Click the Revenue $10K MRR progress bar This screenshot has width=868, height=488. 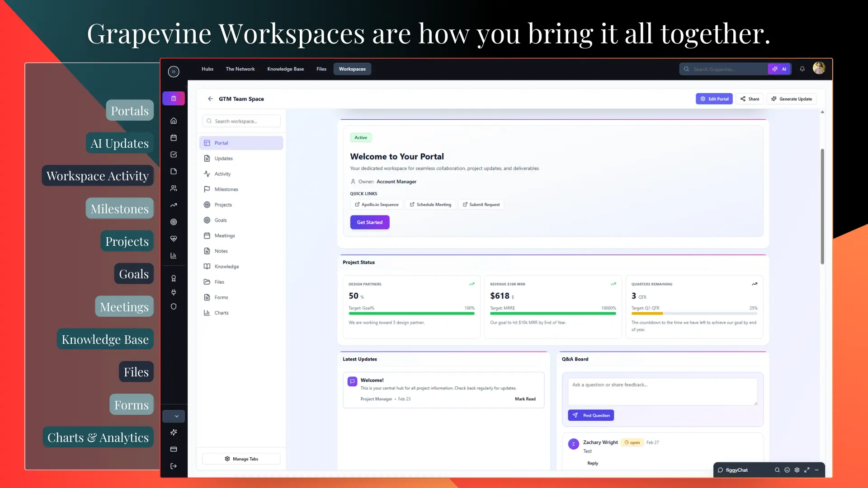tap(552, 313)
